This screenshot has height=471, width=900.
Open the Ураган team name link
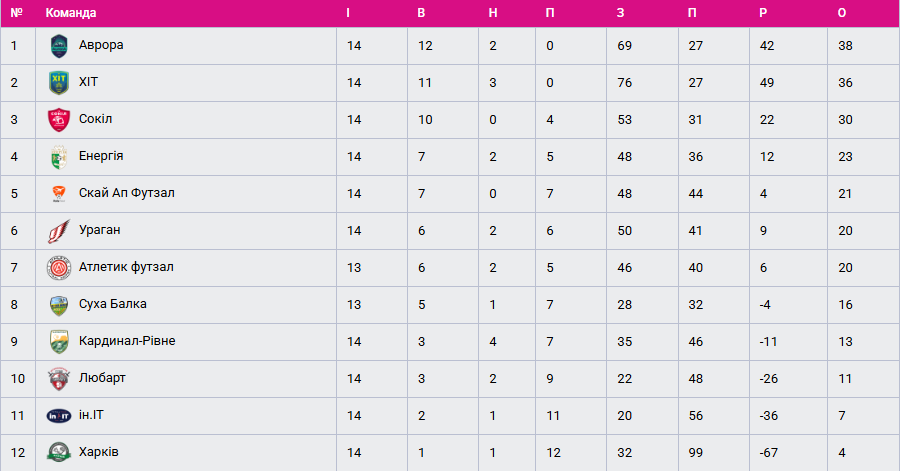(99, 230)
